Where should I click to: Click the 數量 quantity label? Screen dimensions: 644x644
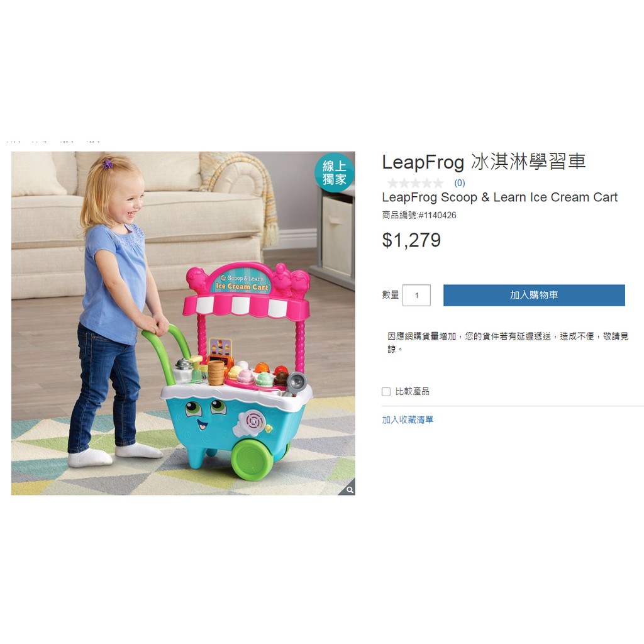(390, 295)
